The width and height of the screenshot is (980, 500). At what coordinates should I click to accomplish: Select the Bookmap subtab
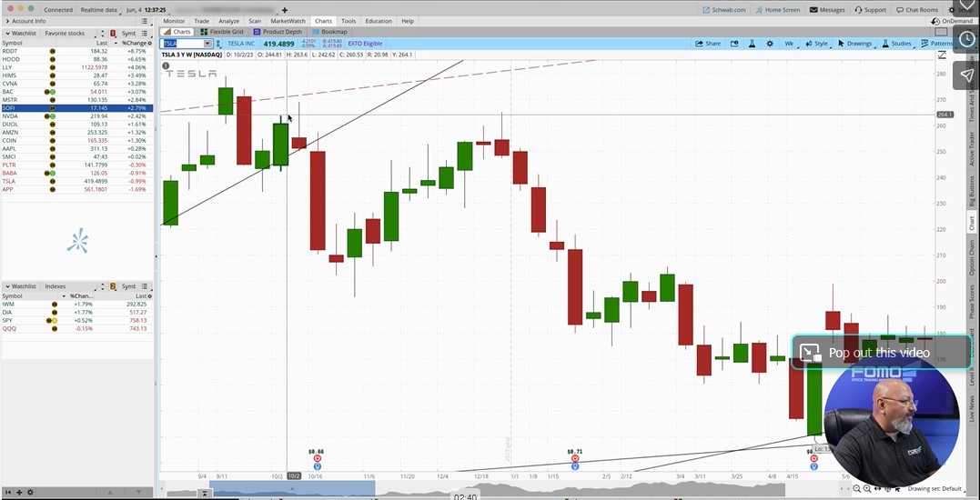[x=329, y=32]
